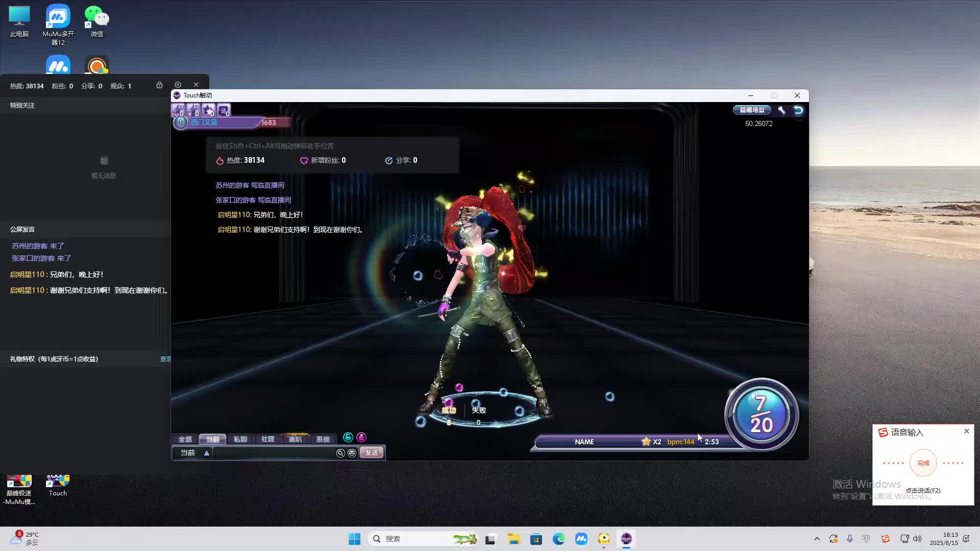The height and width of the screenshot is (551, 980).
Task: Click the blue return arrow icon
Action: (x=798, y=110)
